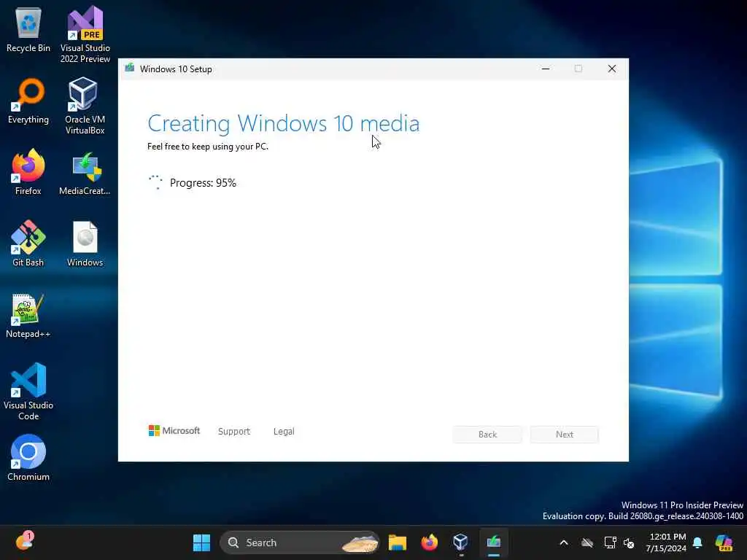Click the Creating Windows 10 media heading
The width and height of the screenshot is (747, 560).
[x=284, y=123]
